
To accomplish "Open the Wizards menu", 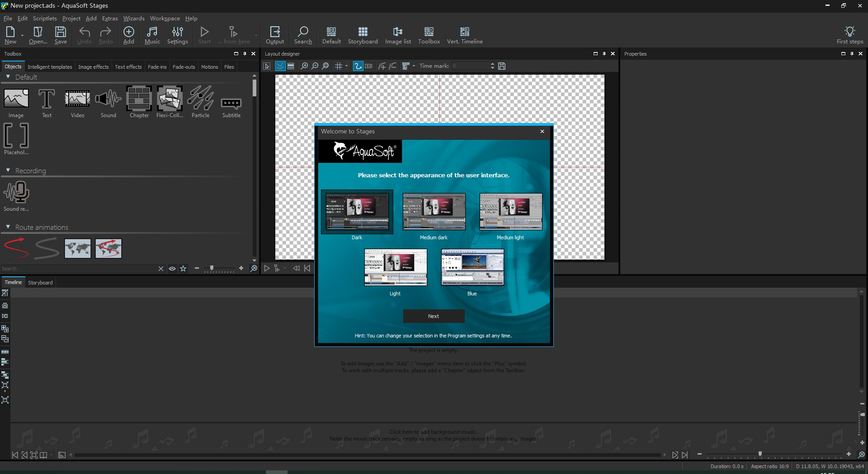I will pyautogui.click(x=134, y=19).
